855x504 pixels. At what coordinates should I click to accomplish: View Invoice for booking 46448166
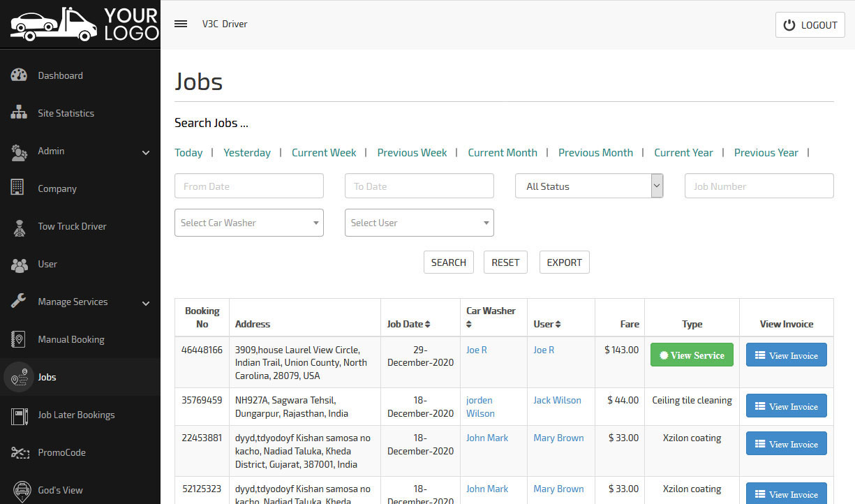click(787, 355)
